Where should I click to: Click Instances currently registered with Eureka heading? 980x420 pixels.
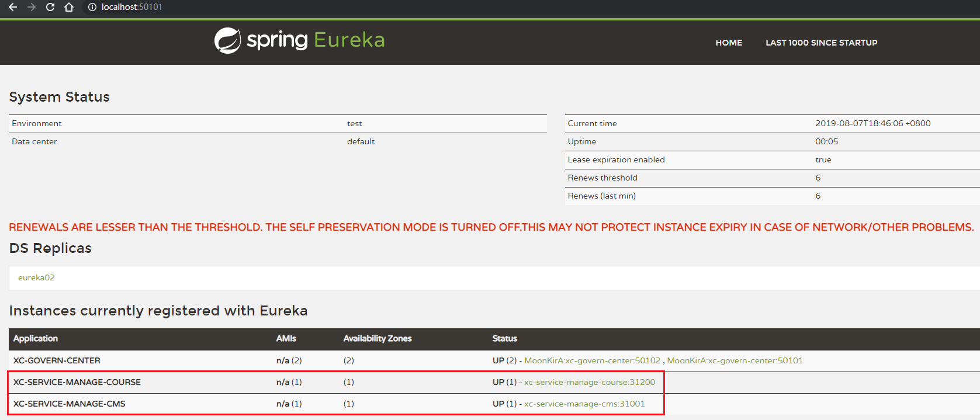158,311
